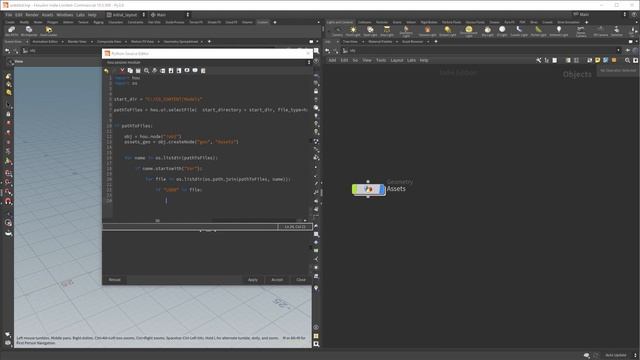
Task: Open the Main radial menu dropdown
Action: (x=170, y=15)
